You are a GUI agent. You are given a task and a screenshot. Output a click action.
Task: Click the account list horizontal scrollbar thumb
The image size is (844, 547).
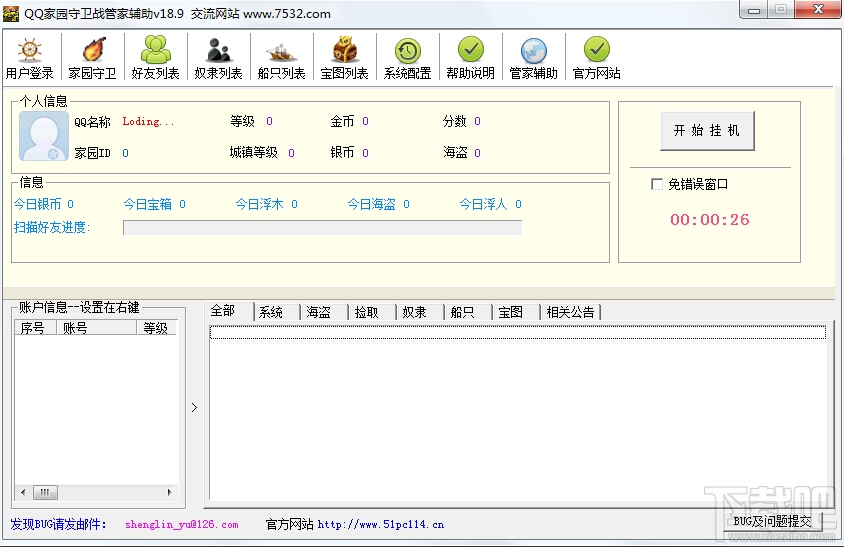pyautogui.click(x=45, y=492)
